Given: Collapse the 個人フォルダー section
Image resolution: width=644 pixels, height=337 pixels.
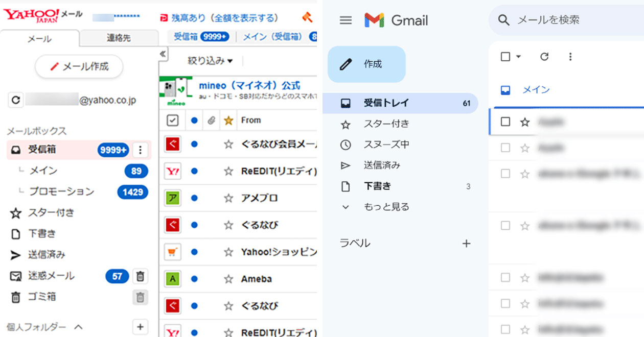Looking at the screenshot, I should [x=79, y=327].
